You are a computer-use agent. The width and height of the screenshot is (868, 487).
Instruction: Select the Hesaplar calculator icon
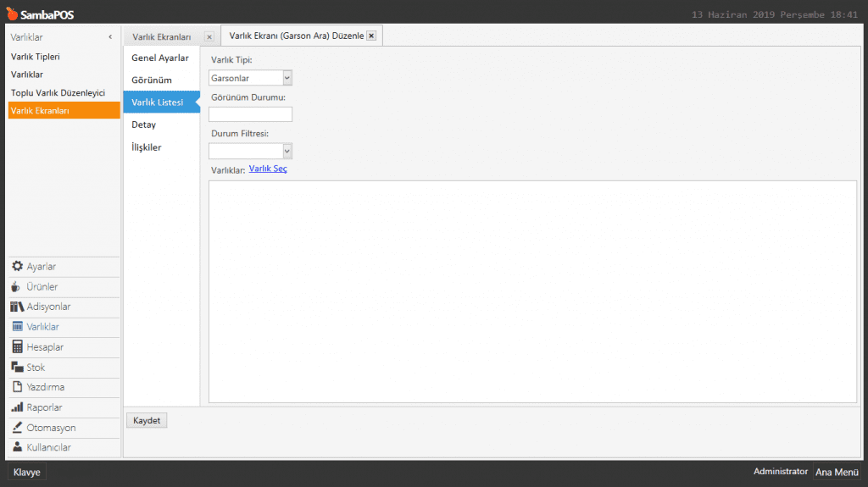pyautogui.click(x=17, y=347)
